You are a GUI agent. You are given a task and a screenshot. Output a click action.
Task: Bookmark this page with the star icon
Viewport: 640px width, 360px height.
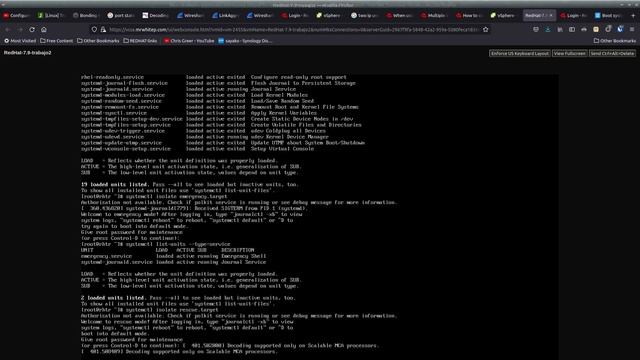[486, 29]
